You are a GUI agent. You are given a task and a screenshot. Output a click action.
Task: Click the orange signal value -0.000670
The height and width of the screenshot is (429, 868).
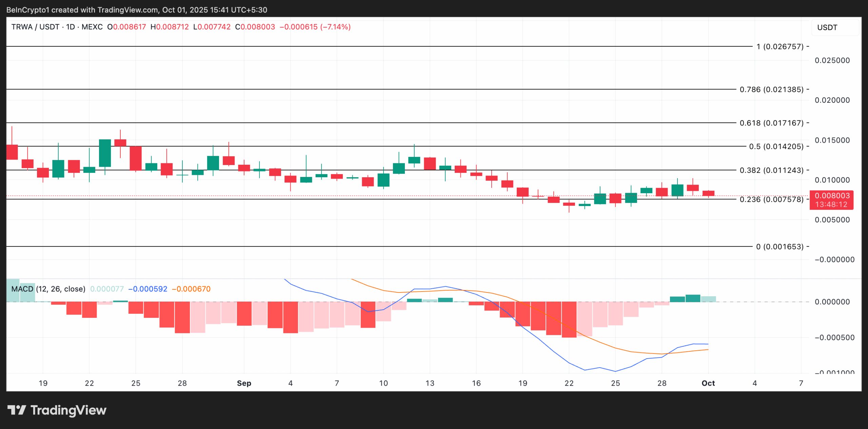pos(191,289)
